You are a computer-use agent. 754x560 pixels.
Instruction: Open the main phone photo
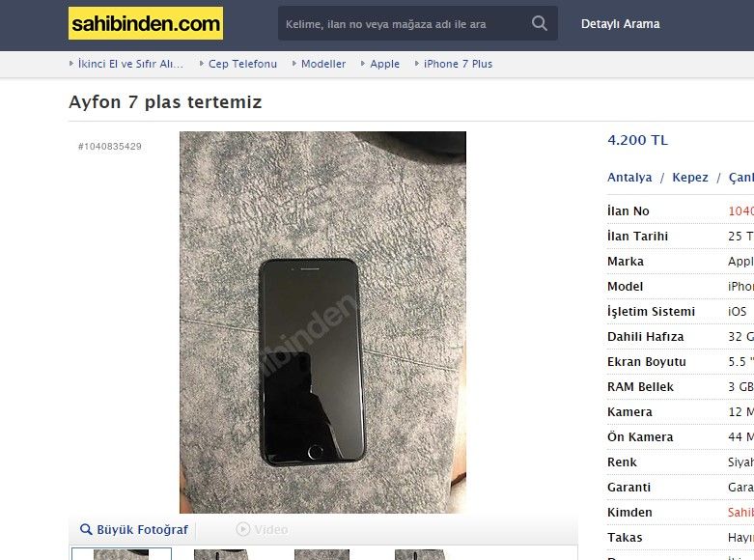(322, 322)
